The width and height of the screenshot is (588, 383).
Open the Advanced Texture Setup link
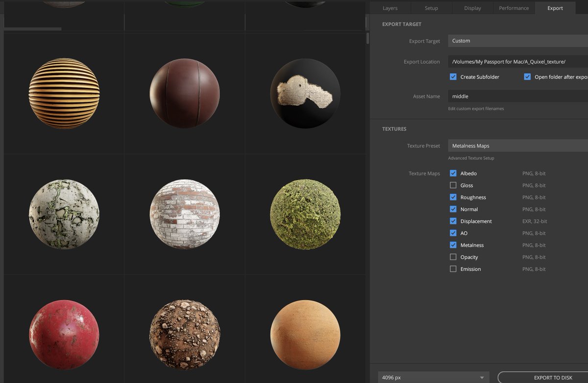471,158
